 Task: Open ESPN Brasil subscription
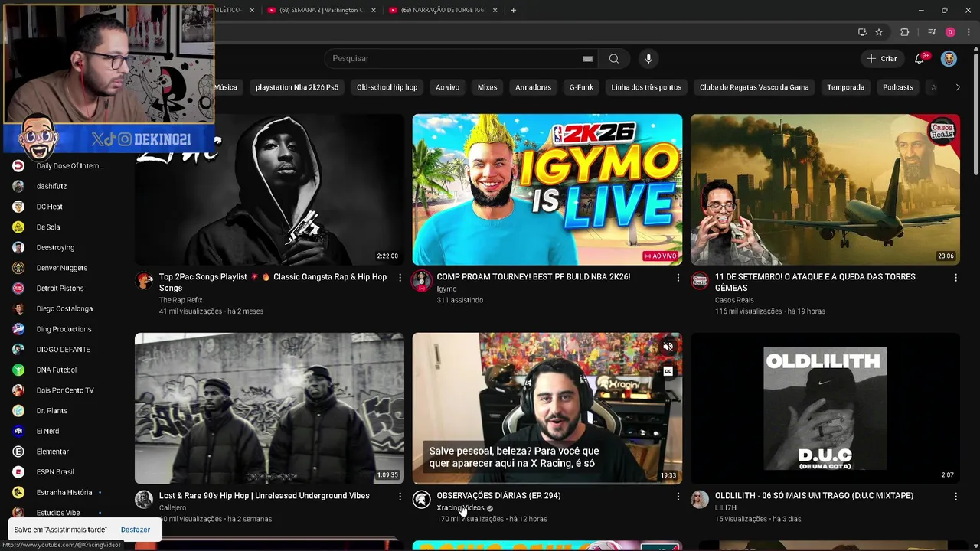tap(55, 472)
